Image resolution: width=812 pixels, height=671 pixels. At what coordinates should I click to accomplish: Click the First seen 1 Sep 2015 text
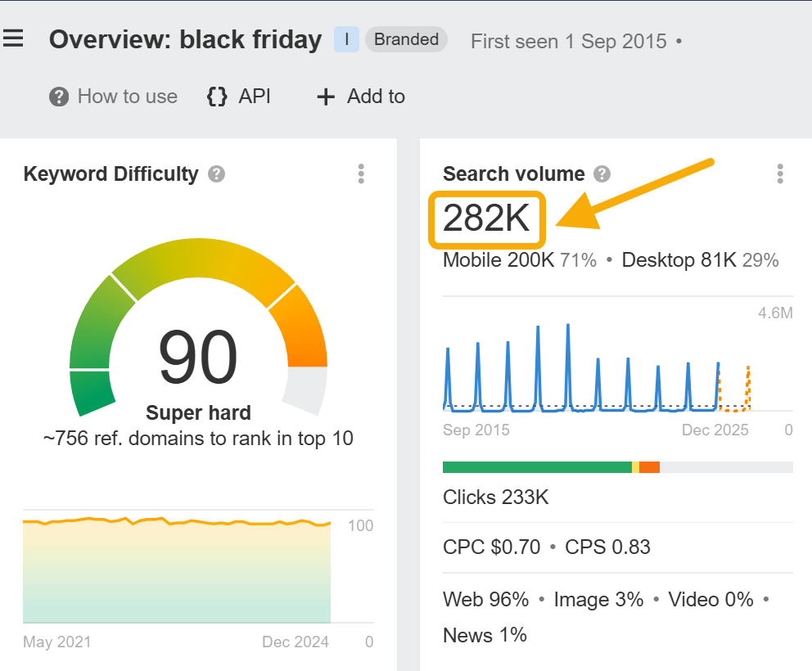click(568, 41)
